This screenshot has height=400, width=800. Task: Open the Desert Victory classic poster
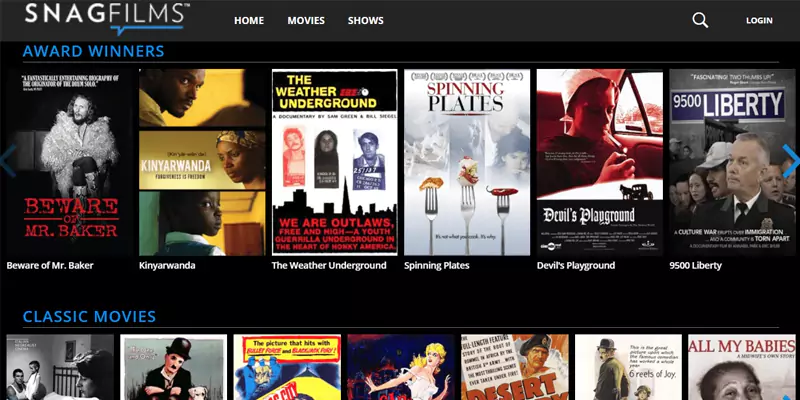point(515,367)
